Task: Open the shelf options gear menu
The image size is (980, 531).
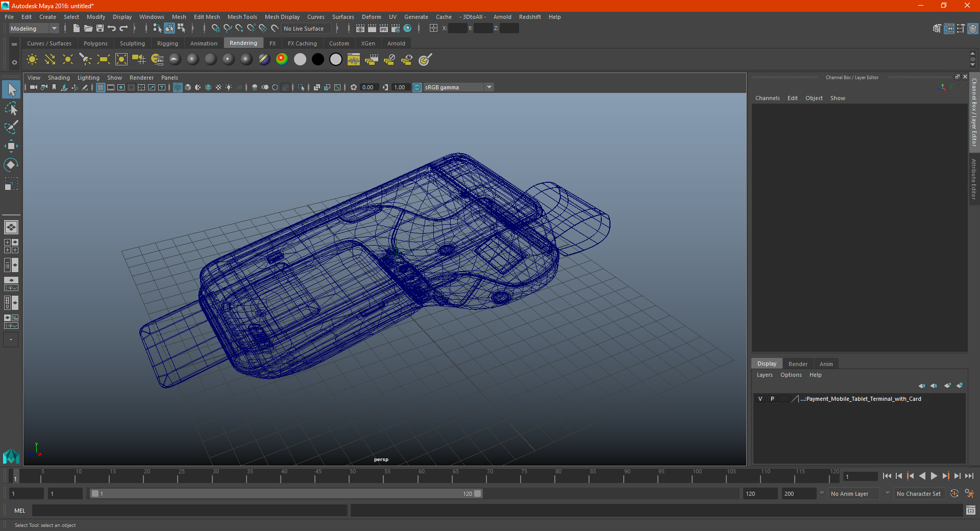Action: pos(14,62)
